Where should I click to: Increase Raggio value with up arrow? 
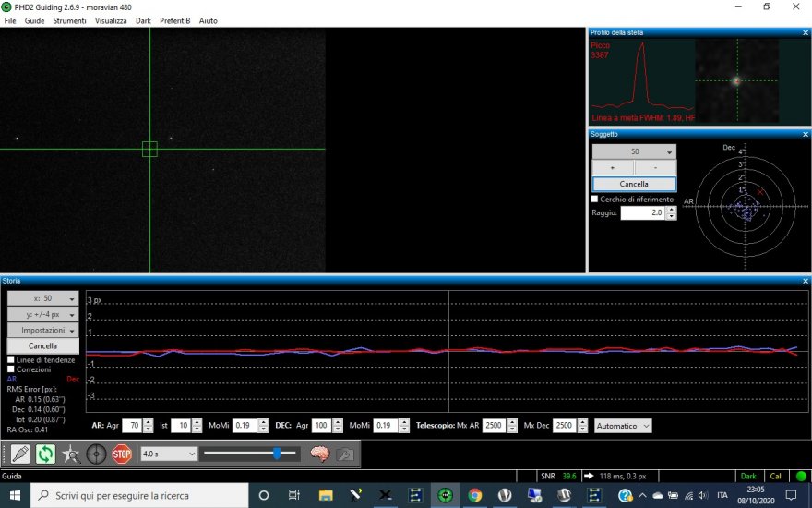click(x=671, y=210)
